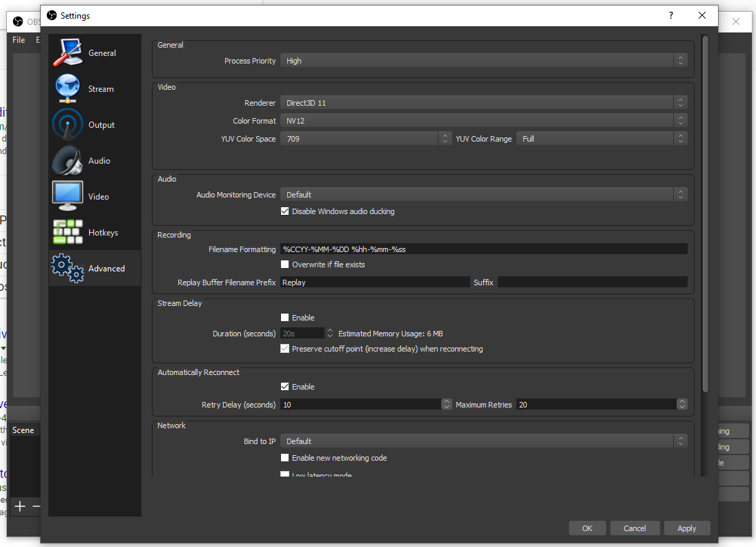The height and width of the screenshot is (547, 756).
Task: Click the settings panel vertical scrollbar
Action: [x=706, y=214]
